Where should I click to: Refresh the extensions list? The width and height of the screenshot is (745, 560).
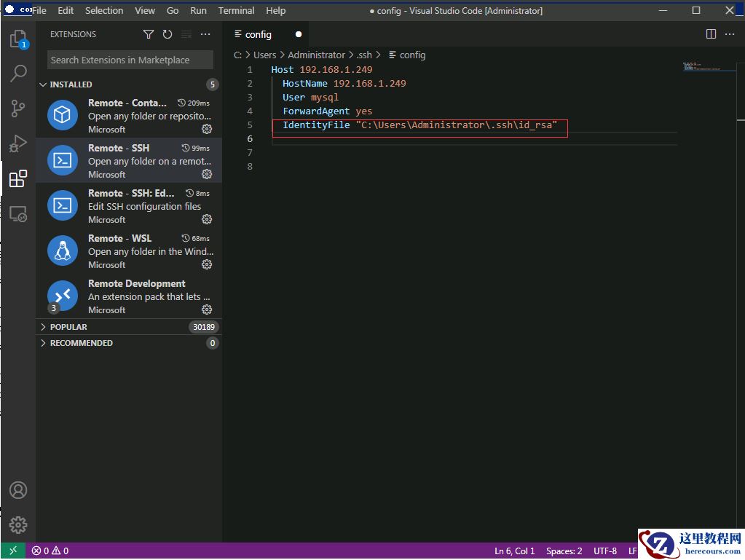point(167,34)
